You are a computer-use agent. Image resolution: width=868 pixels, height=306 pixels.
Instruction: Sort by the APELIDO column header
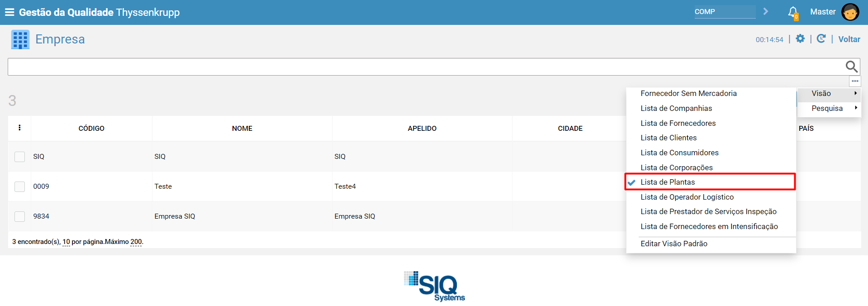click(x=422, y=129)
